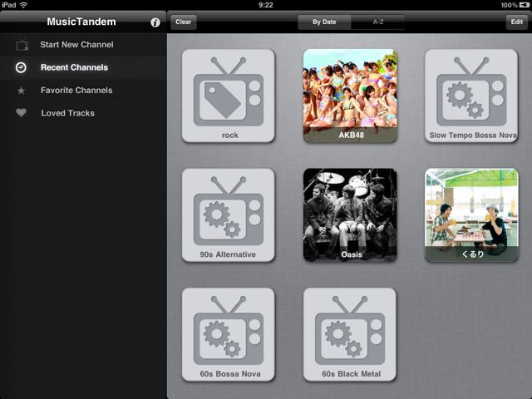The width and height of the screenshot is (532, 399).
Task: Select Favorite Channels menu item
Action: click(x=83, y=91)
